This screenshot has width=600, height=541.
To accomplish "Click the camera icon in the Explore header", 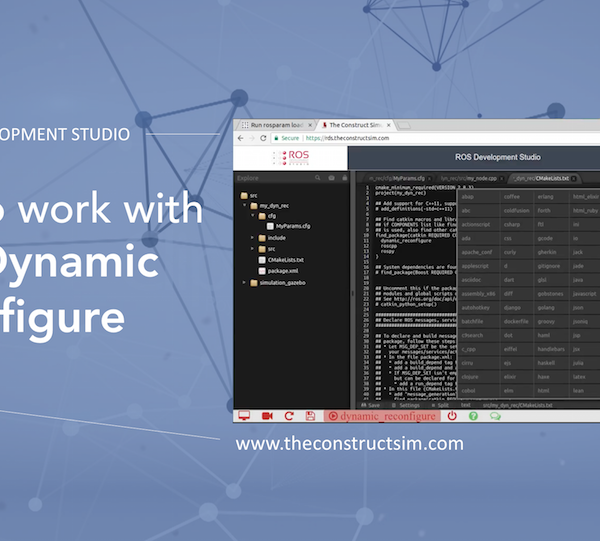I will (331, 178).
